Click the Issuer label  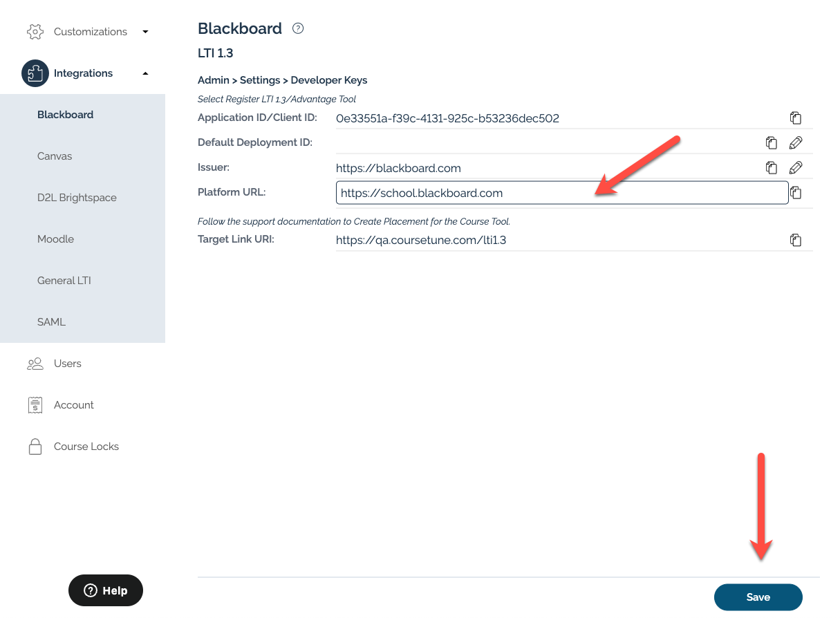click(x=214, y=167)
